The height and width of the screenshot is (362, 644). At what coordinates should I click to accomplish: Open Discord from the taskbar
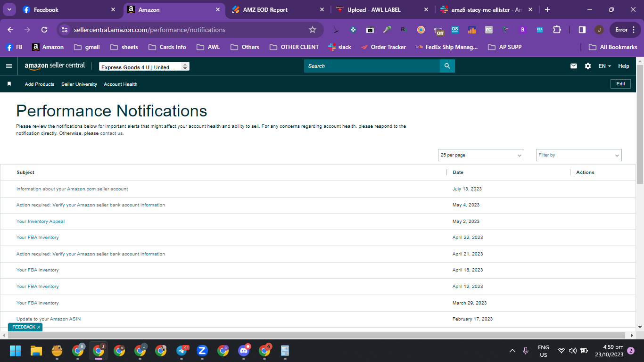244,351
